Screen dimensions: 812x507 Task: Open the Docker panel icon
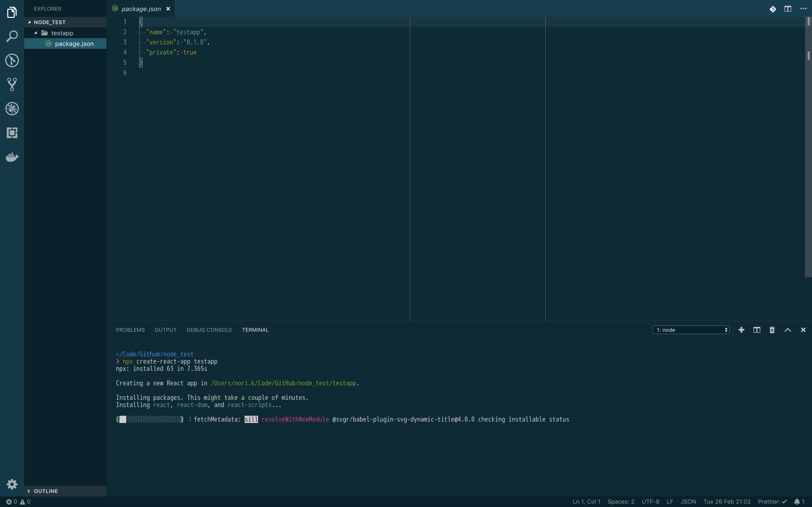tap(12, 157)
